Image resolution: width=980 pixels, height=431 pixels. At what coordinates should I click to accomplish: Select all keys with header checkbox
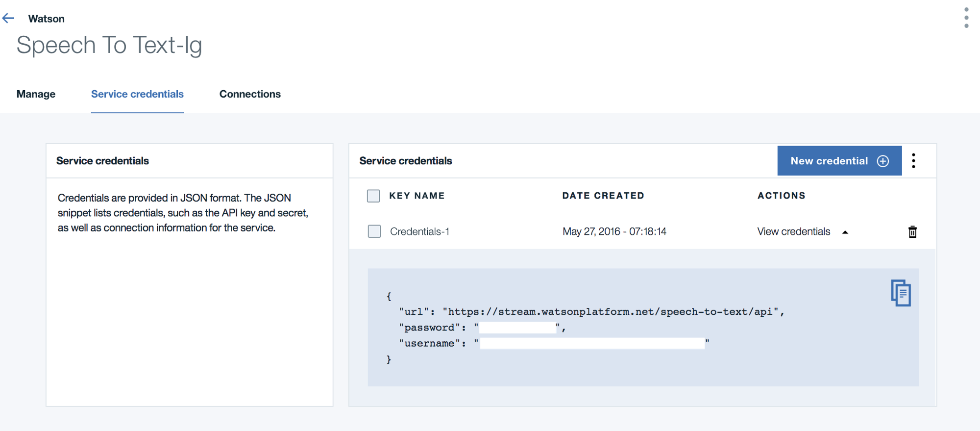(373, 196)
